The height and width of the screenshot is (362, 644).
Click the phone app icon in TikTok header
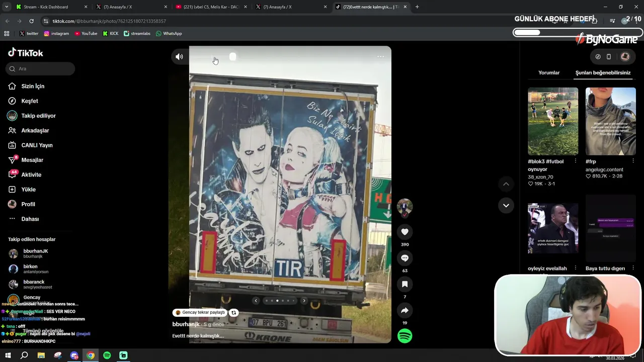(609, 57)
